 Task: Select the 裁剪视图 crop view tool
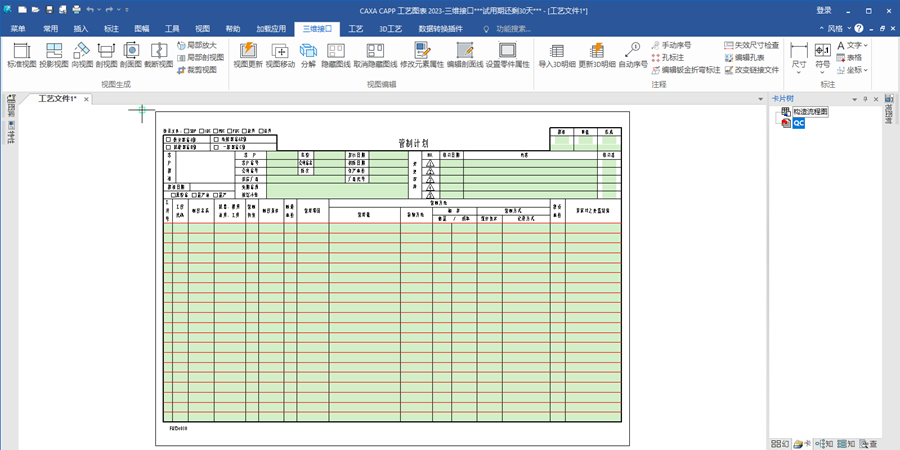[196, 69]
